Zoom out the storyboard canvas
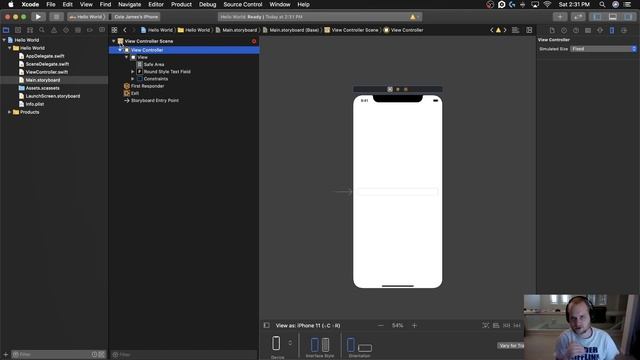The image size is (640, 360). coord(381,325)
